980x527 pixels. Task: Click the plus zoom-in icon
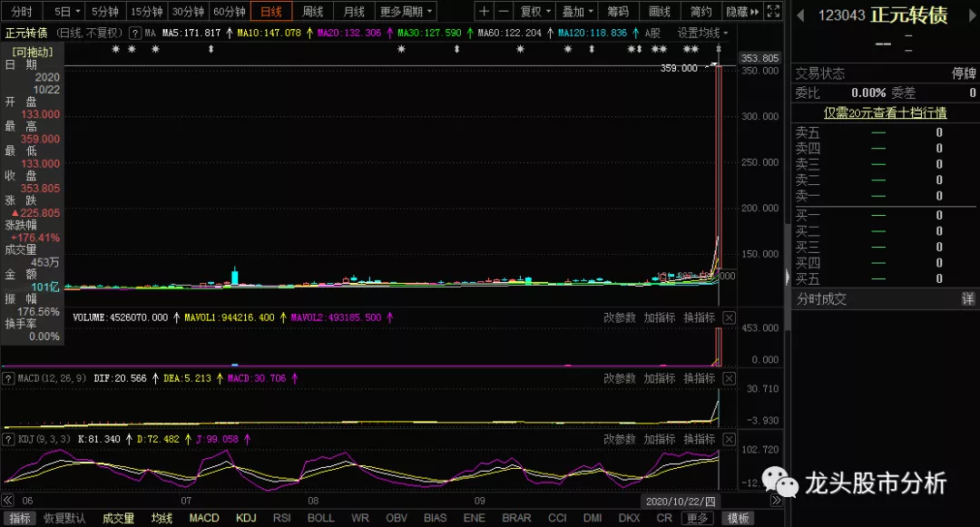484,12
